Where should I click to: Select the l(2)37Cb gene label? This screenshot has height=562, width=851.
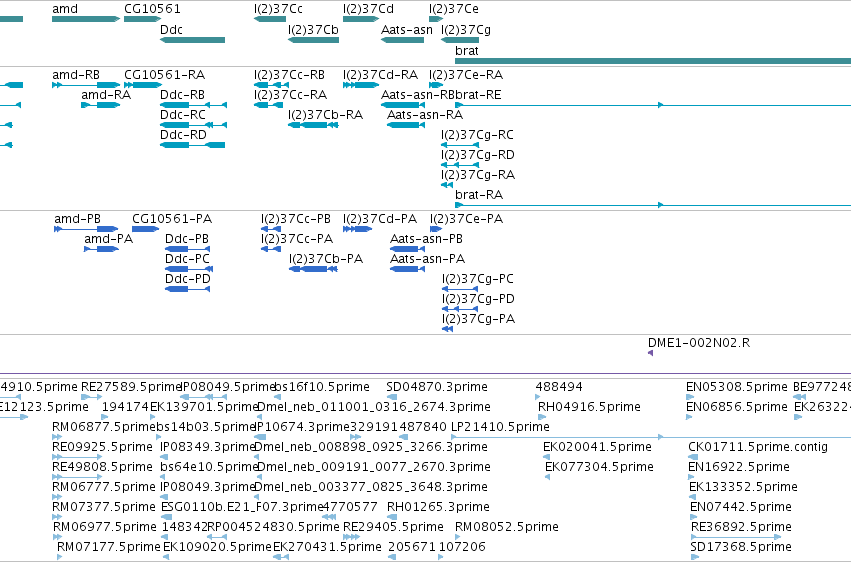(313, 30)
